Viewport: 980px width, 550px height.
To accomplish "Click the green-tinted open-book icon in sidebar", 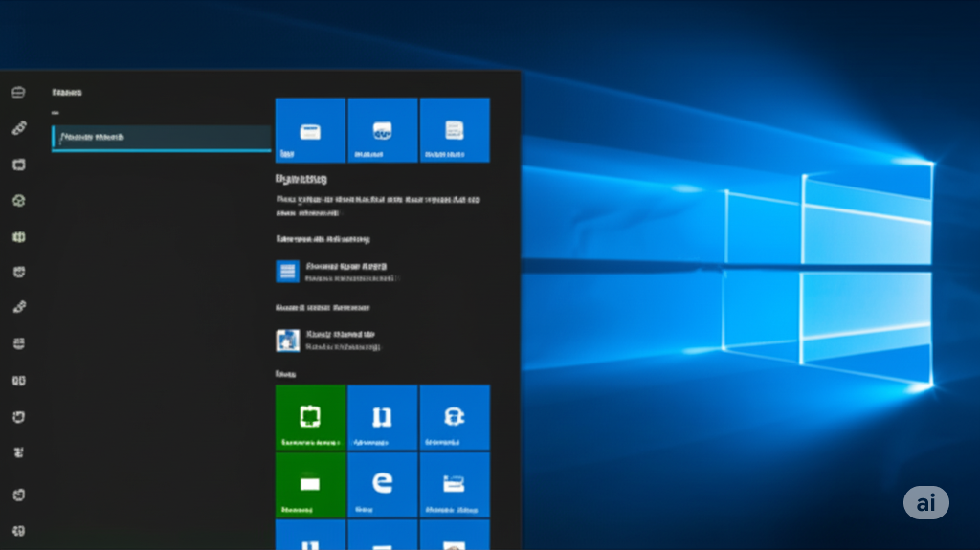I will (19, 237).
